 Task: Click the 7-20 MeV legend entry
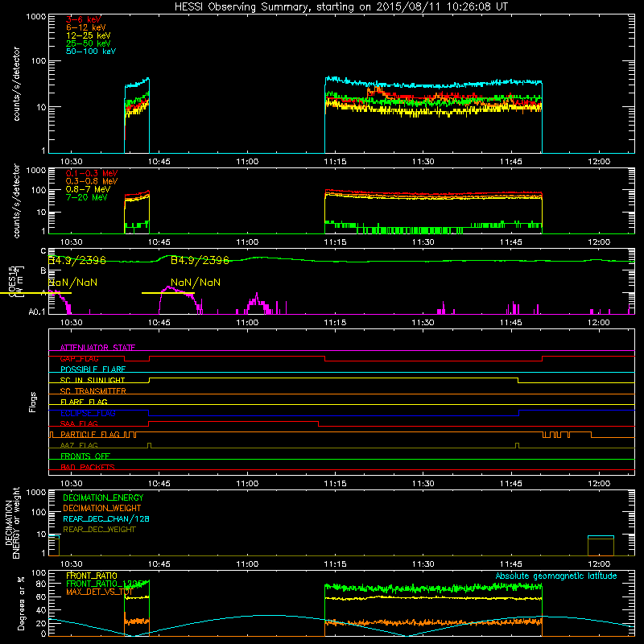pos(86,197)
